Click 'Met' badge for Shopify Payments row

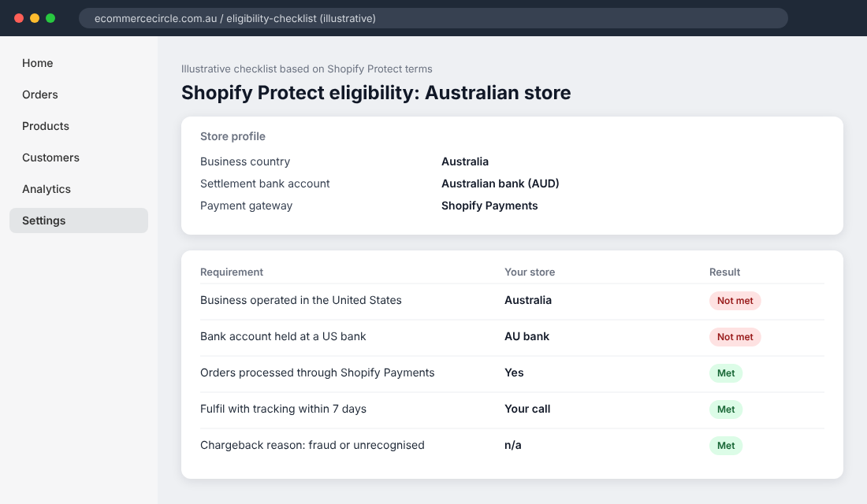tap(726, 373)
